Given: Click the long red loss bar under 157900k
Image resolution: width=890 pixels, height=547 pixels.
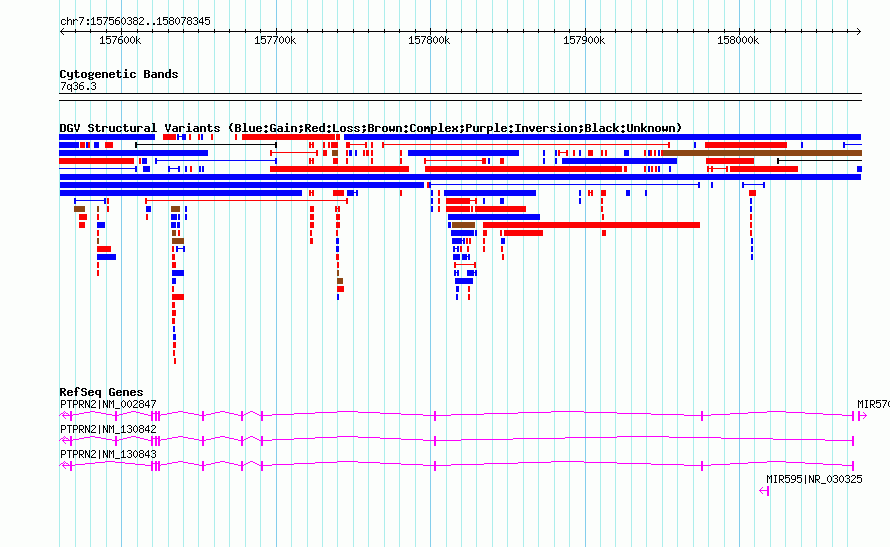Looking at the screenshot, I should [x=591, y=225].
